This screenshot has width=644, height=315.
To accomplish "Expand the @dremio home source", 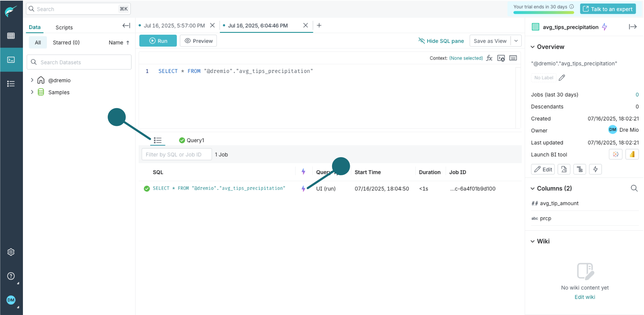I will pos(32,80).
